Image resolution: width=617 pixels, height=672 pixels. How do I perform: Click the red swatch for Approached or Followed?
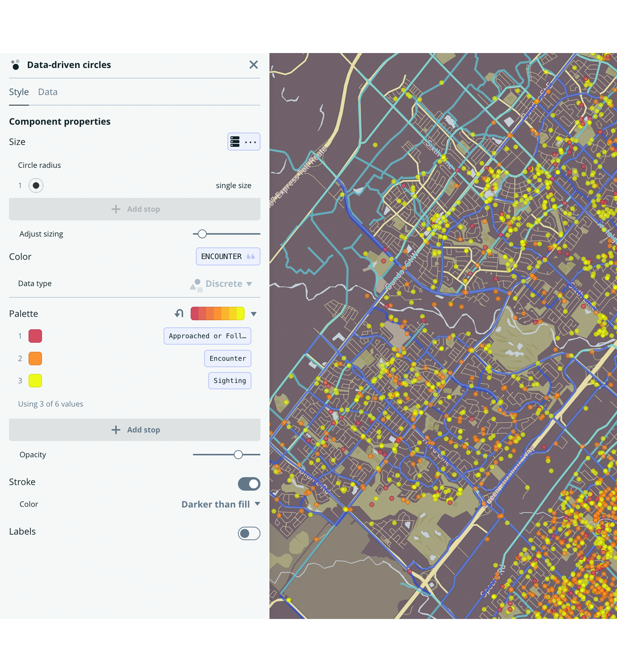pos(35,336)
